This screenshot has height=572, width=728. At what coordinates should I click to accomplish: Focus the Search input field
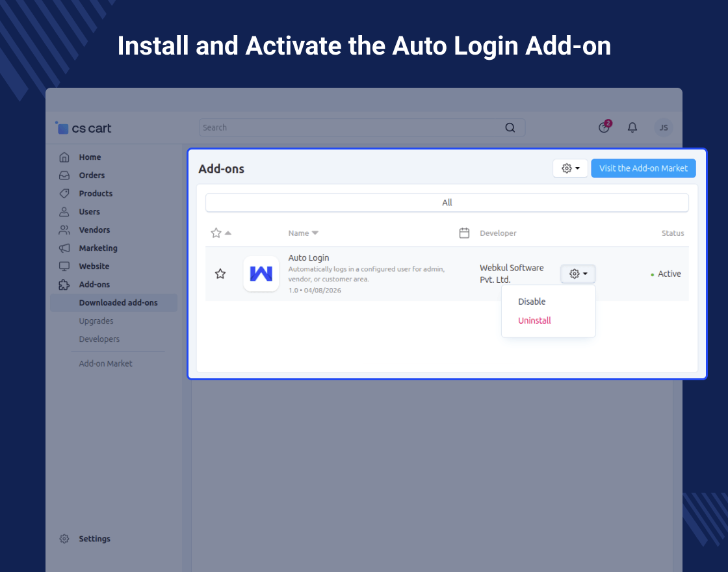pyautogui.click(x=361, y=127)
